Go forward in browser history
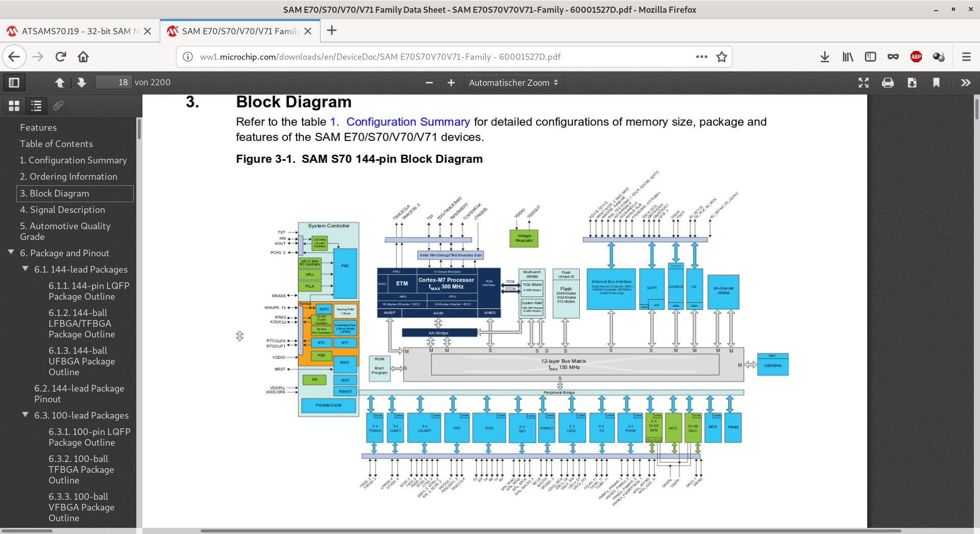This screenshot has height=534, width=980. [x=38, y=57]
